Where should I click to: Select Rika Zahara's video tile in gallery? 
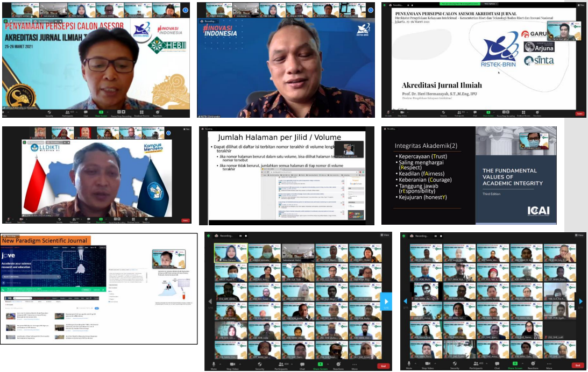(231, 253)
